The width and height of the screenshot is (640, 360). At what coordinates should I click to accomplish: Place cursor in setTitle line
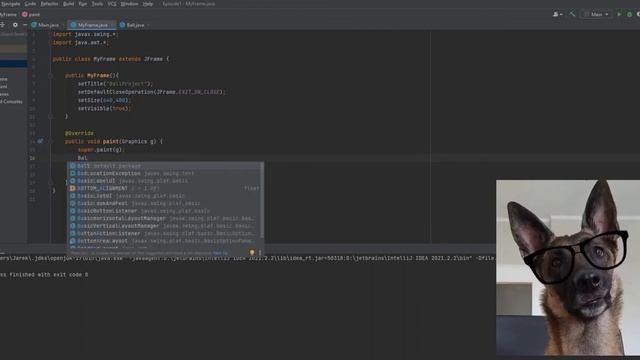pyautogui.click(x=115, y=84)
